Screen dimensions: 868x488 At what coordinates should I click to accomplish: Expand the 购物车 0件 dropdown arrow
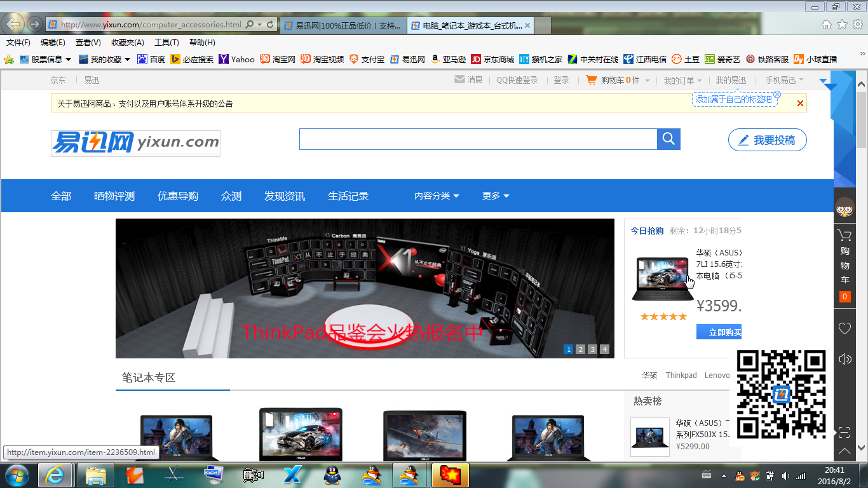pyautogui.click(x=648, y=81)
